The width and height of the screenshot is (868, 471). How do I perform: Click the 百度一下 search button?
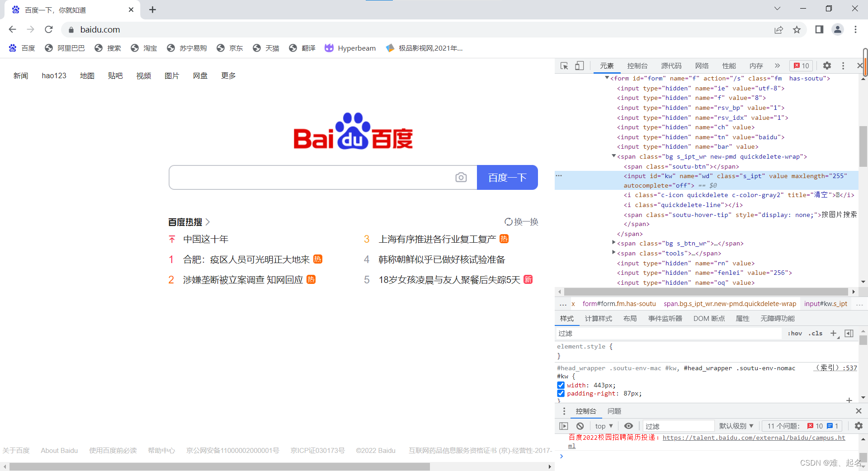(507, 178)
